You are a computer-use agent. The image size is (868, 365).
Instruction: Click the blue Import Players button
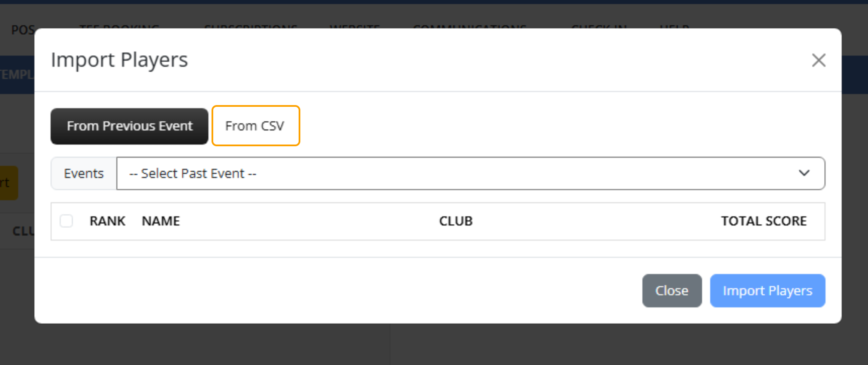tap(767, 291)
